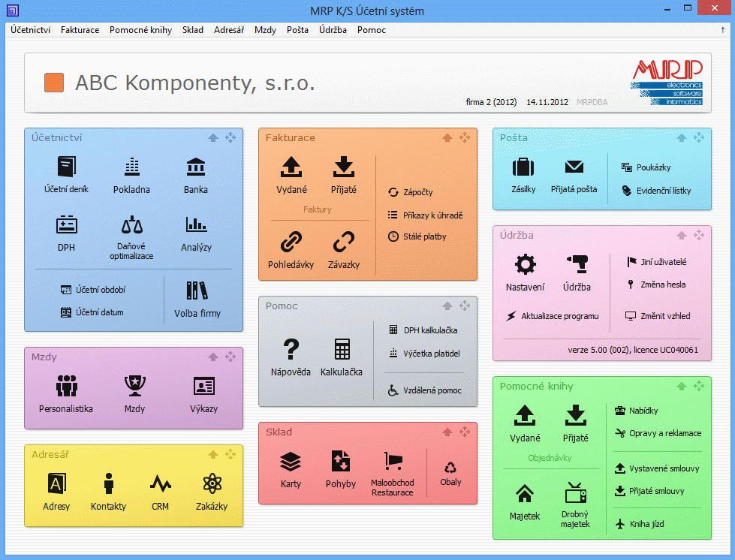Open Příkazy k úhradě list
The height and width of the screenshot is (560, 735).
(x=425, y=215)
